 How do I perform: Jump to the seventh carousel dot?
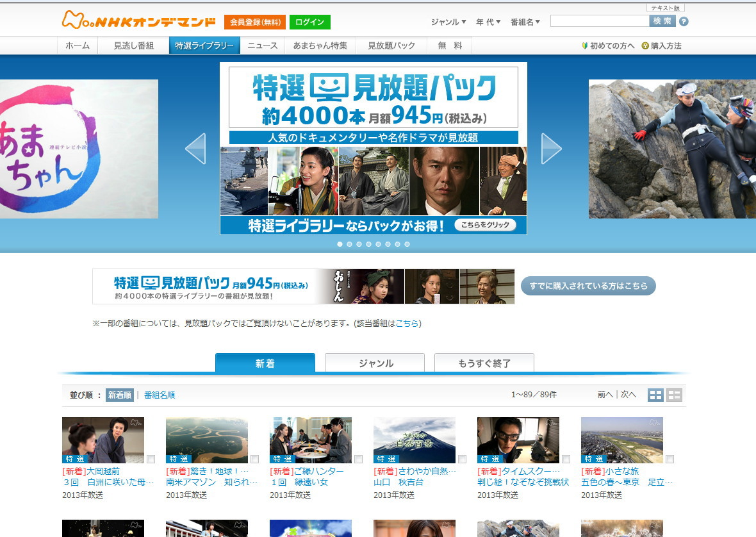click(398, 244)
